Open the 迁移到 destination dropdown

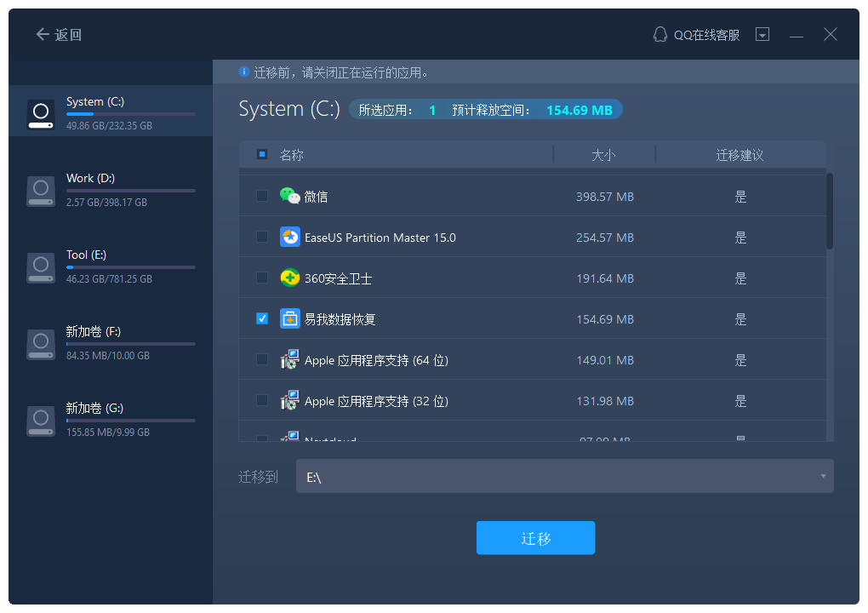click(565, 476)
